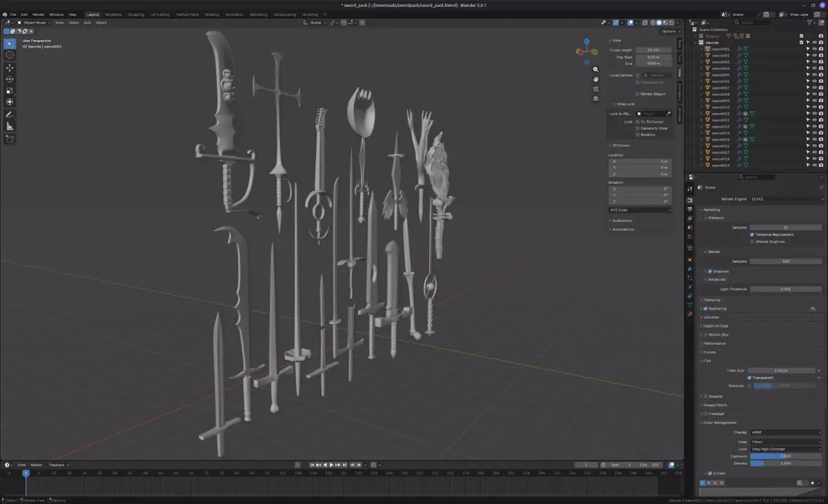Viewport: 828px width, 504px height.
Task: Switch to the Shading workspace tab
Action: pyautogui.click(x=212, y=14)
